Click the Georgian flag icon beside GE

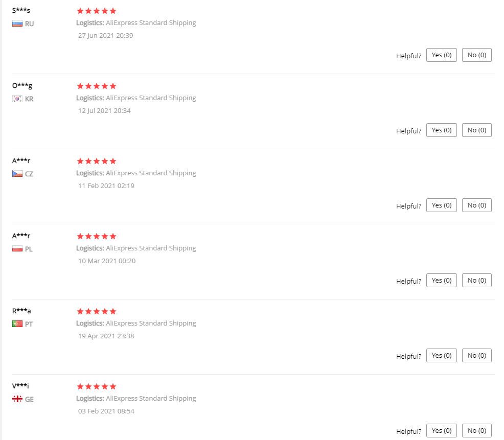[x=17, y=399]
